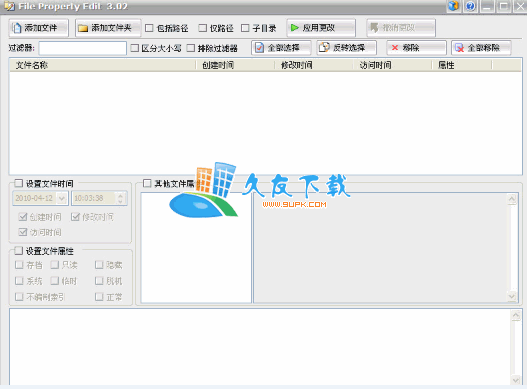Enable 设置文件时间 set file time checkbox

[18, 183]
